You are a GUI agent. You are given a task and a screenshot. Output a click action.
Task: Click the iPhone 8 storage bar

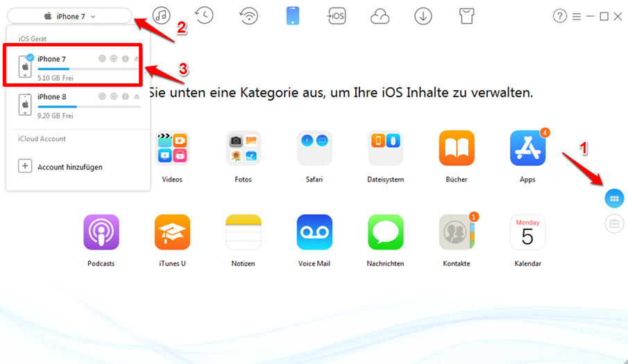click(89, 107)
